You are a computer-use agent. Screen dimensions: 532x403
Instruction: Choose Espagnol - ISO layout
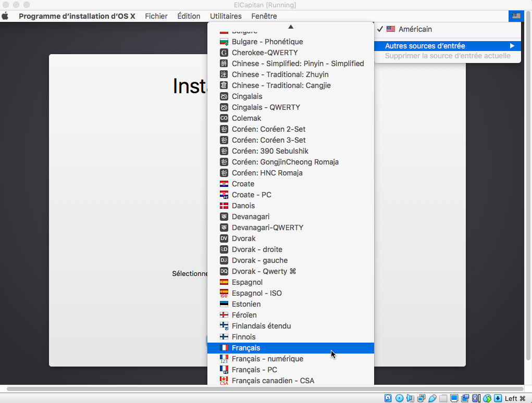point(290,293)
